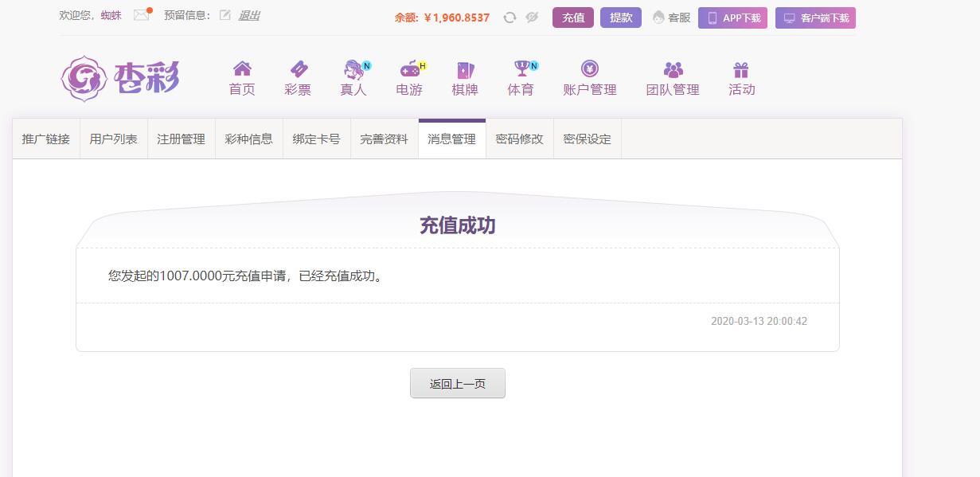Refresh the balance with the circular arrows icon

click(x=510, y=18)
